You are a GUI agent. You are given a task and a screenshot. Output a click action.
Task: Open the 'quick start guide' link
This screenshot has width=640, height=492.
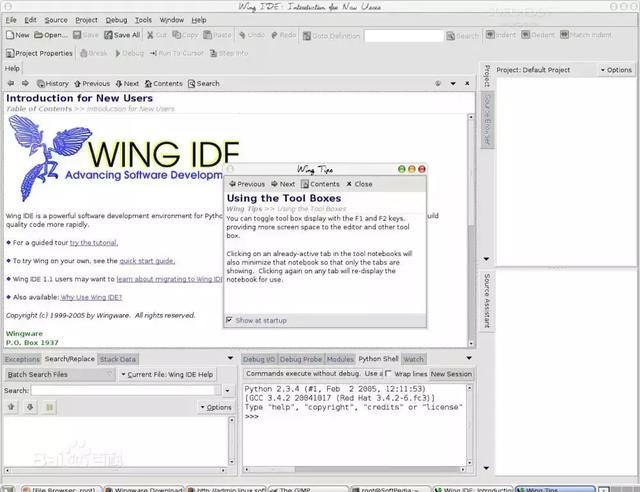tap(147, 260)
